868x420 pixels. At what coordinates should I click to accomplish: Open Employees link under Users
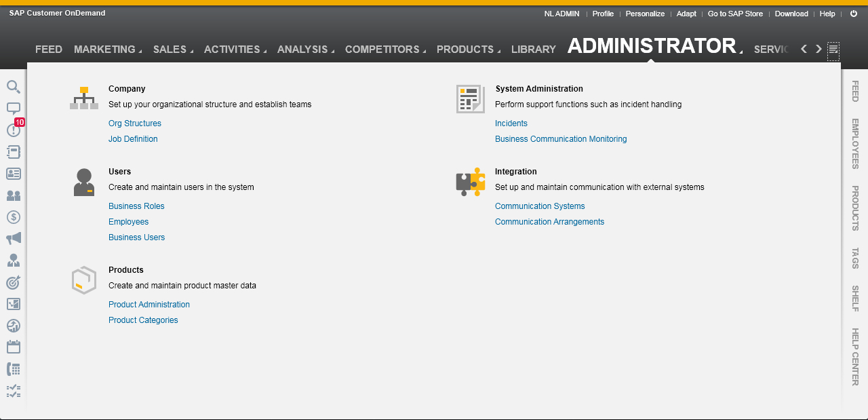pos(128,222)
